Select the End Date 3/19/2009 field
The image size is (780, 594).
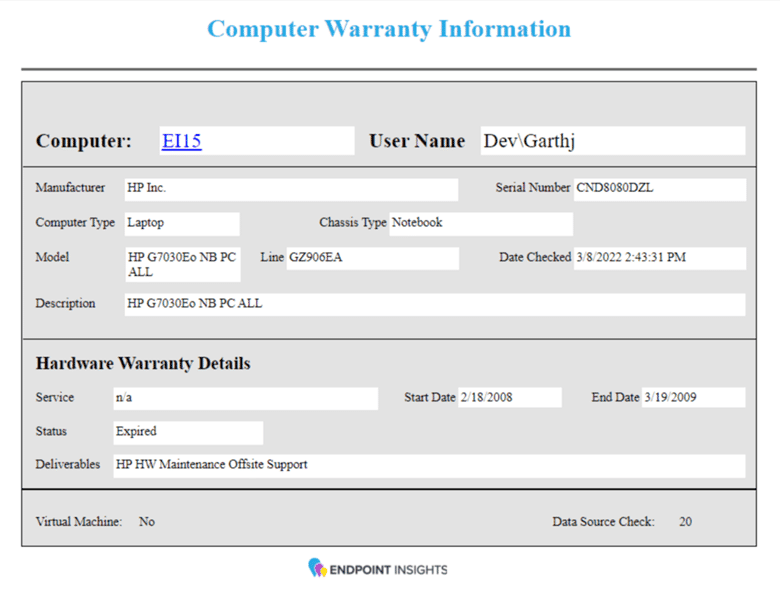click(692, 398)
